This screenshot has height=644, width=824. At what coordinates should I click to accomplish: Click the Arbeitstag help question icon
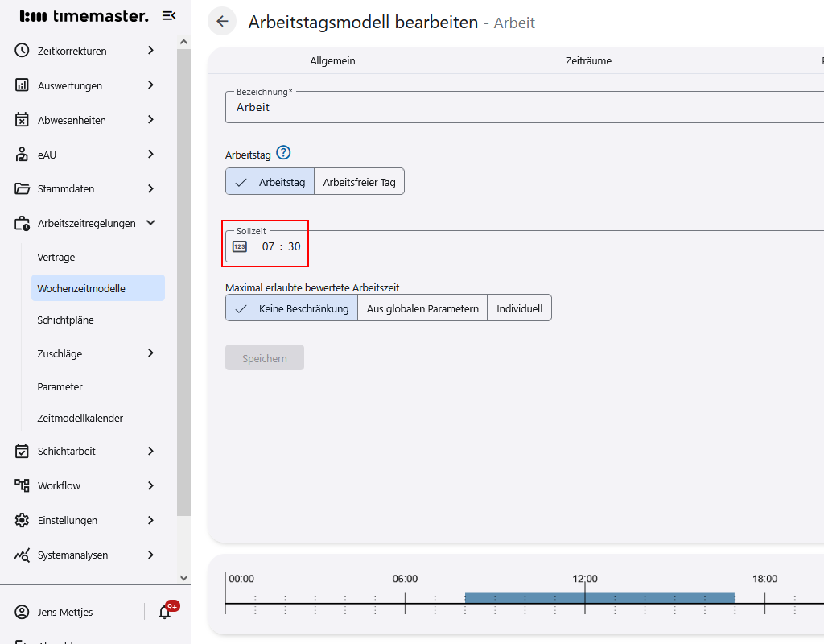pos(283,153)
